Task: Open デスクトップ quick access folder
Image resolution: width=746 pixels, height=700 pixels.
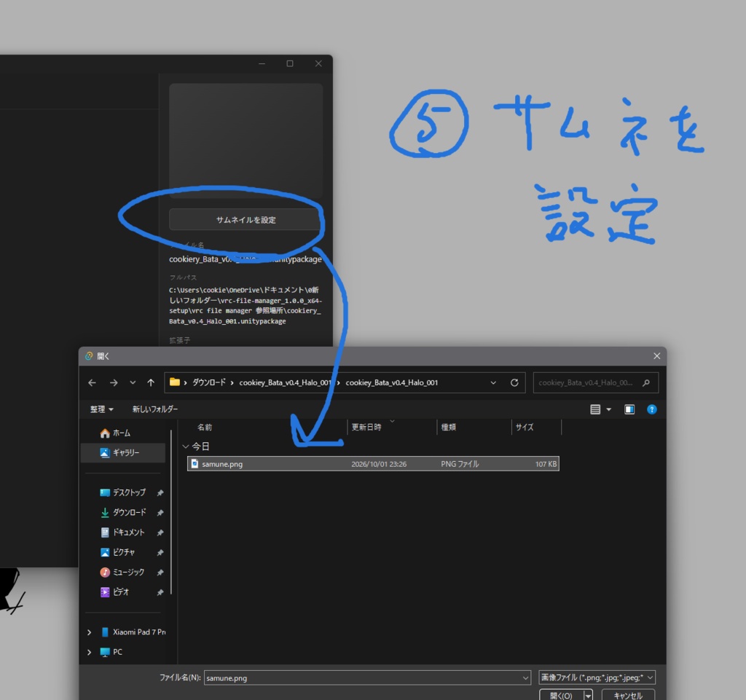Action: pos(129,492)
